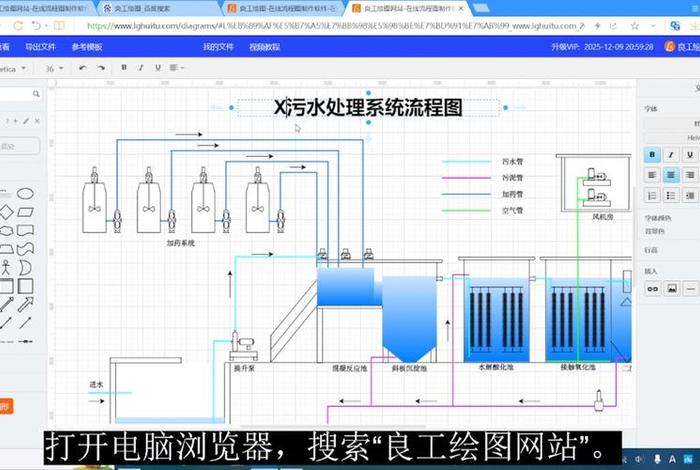Undo the last action

click(x=83, y=68)
